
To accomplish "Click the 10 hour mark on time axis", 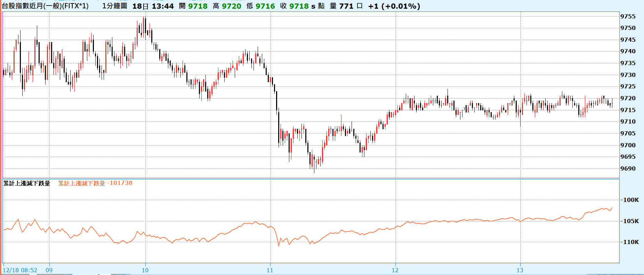I will click(145, 270).
